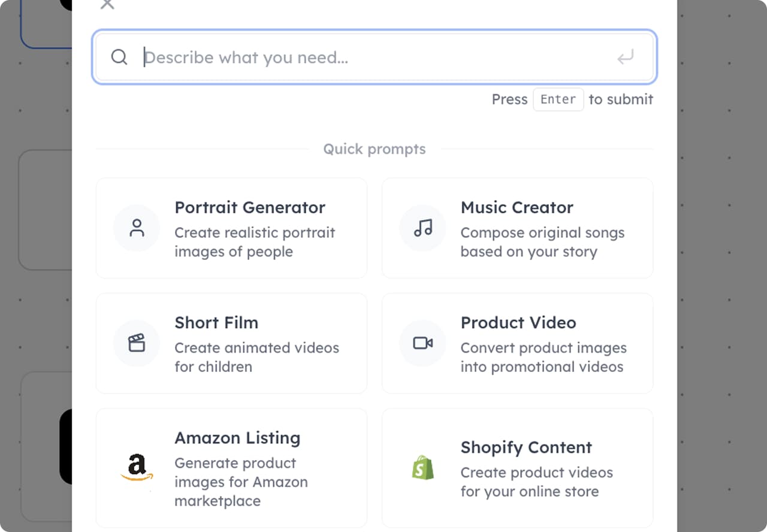Click the magnifier search icon
This screenshot has height=532, width=767.
119,58
